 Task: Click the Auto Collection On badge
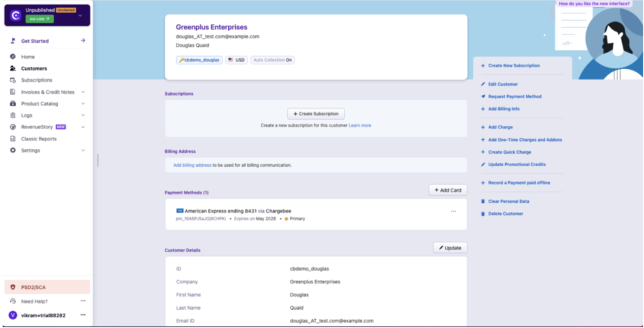click(273, 60)
